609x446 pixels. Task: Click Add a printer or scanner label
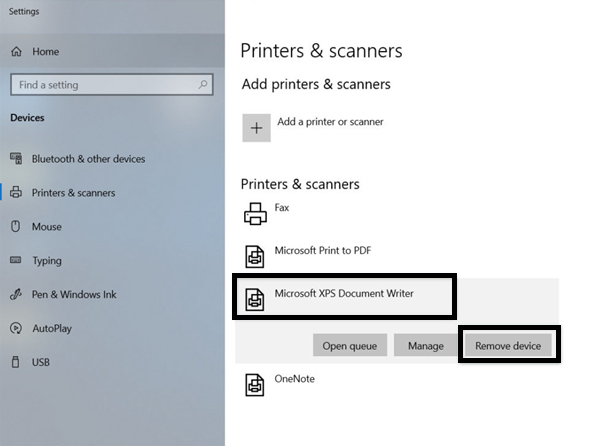click(330, 122)
